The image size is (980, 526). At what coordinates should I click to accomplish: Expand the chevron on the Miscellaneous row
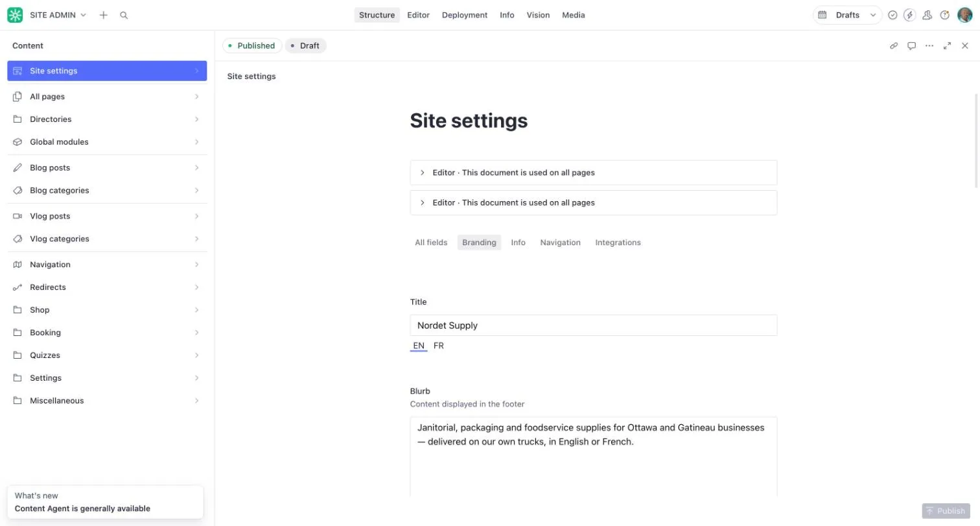point(196,401)
